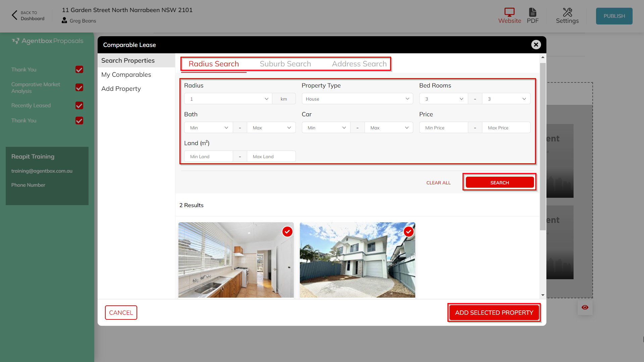Click the back arrow to Dashboard

pyautogui.click(x=14, y=15)
